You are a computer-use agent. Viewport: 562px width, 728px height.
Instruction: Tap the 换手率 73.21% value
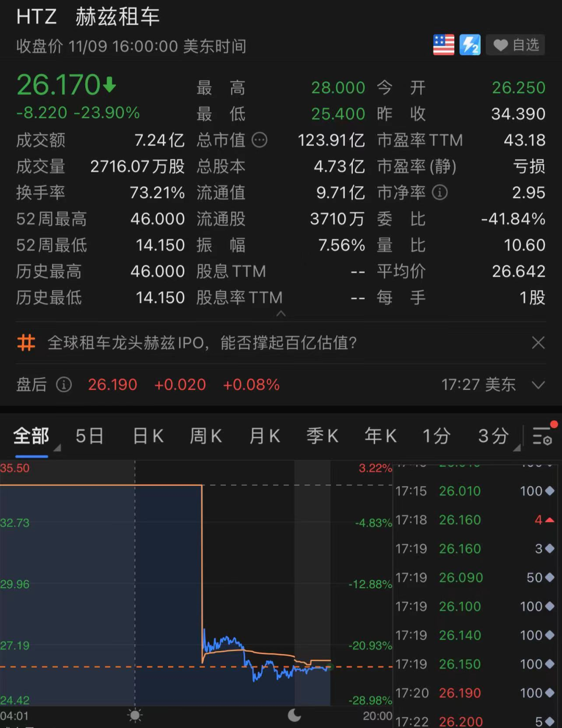tap(157, 192)
